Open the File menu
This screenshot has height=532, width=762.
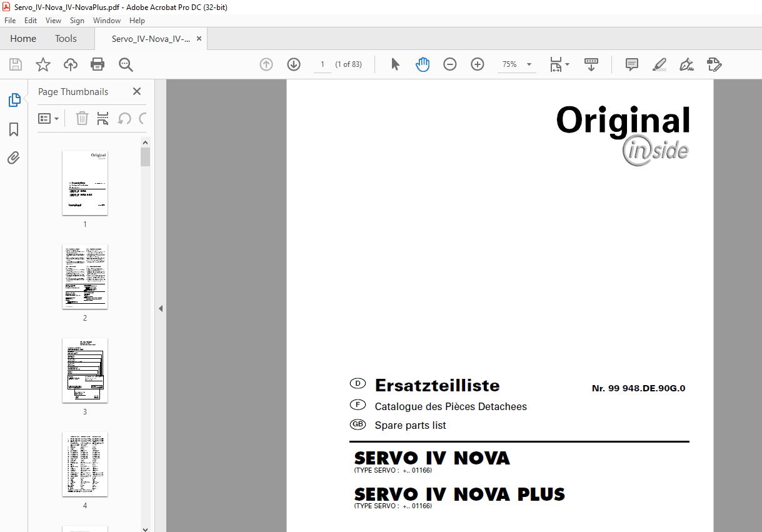[10, 21]
